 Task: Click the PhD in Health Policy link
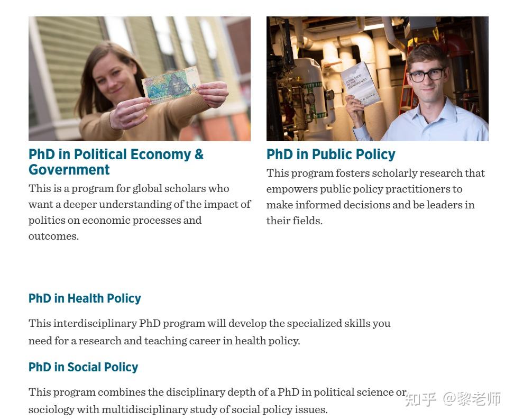click(x=85, y=298)
